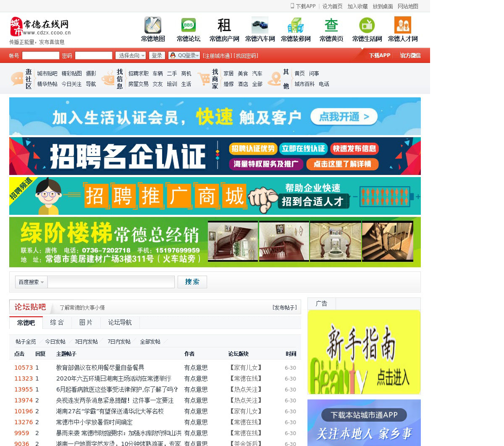Focus the Baidu search text box
Screen dimensions: 504x446
pos(111,282)
